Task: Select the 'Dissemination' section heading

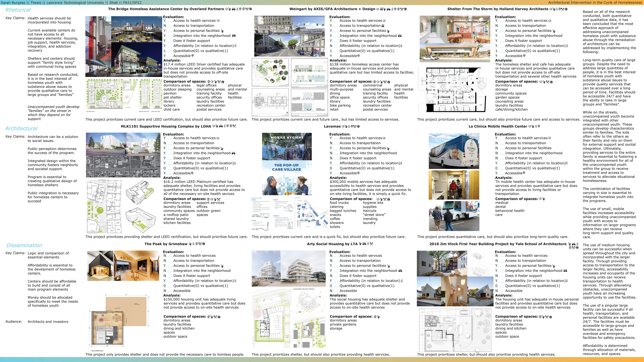Action: (x=24, y=245)
